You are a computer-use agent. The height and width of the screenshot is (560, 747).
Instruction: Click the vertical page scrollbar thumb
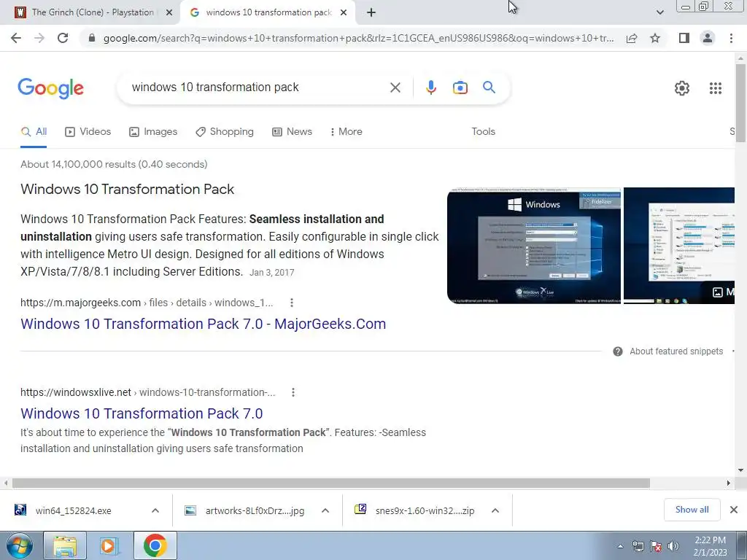[740, 103]
